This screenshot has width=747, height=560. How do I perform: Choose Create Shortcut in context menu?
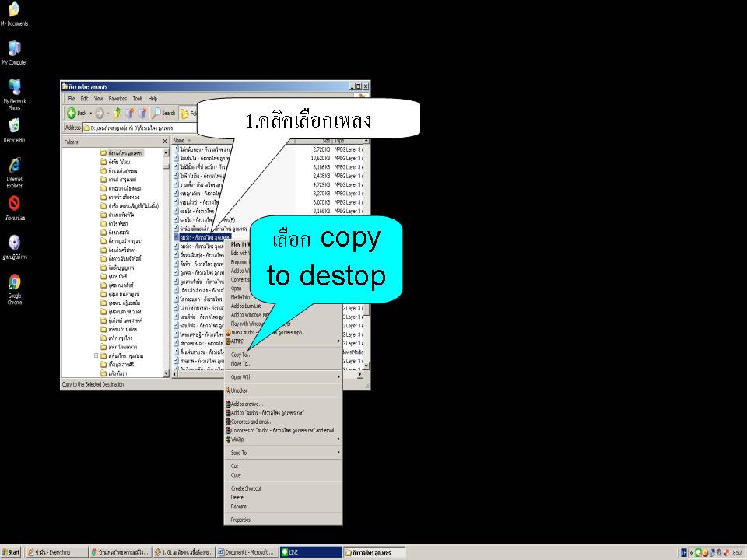283,488
